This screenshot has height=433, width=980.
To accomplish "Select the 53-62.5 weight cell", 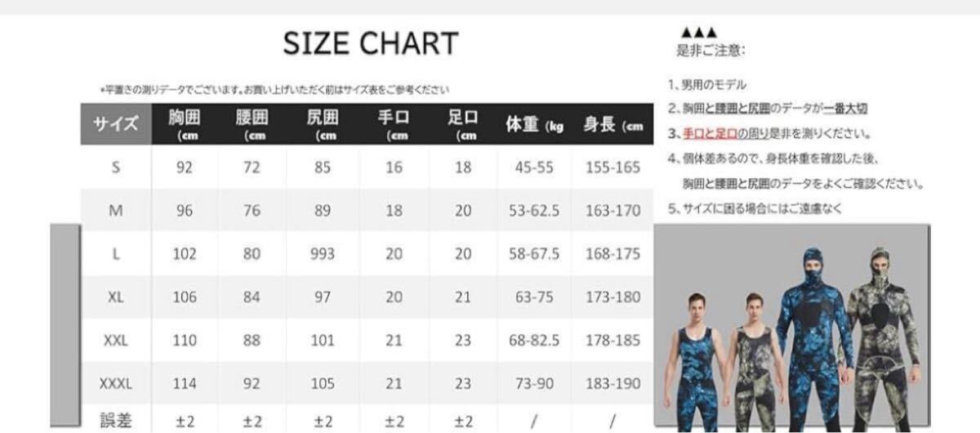I will (534, 211).
